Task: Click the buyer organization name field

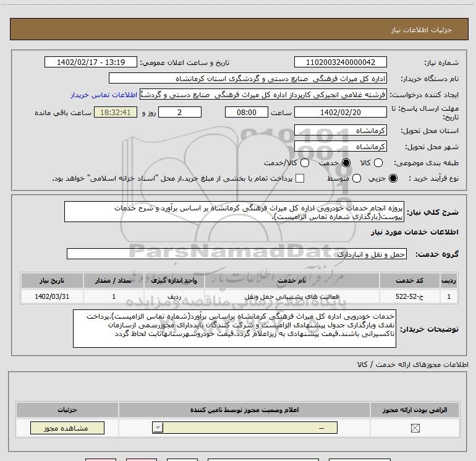Action: (x=248, y=79)
